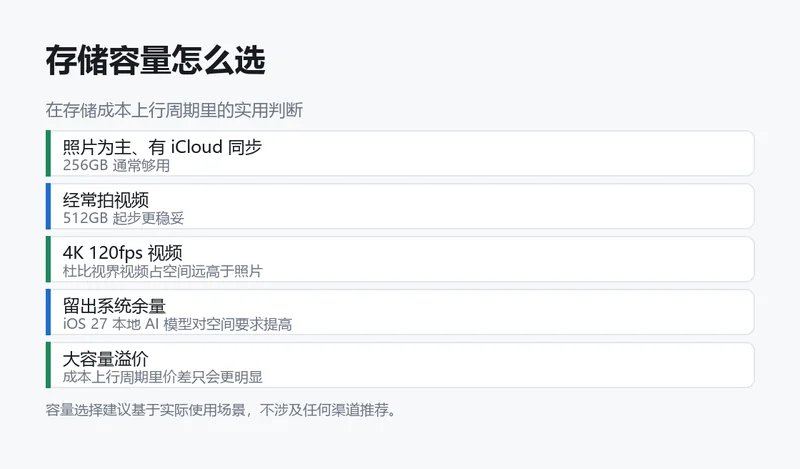This screenshot has height=469, width=800.
Task: Select the subtitle 在存储成本上行周期里的实用判断
Action: 174,110
